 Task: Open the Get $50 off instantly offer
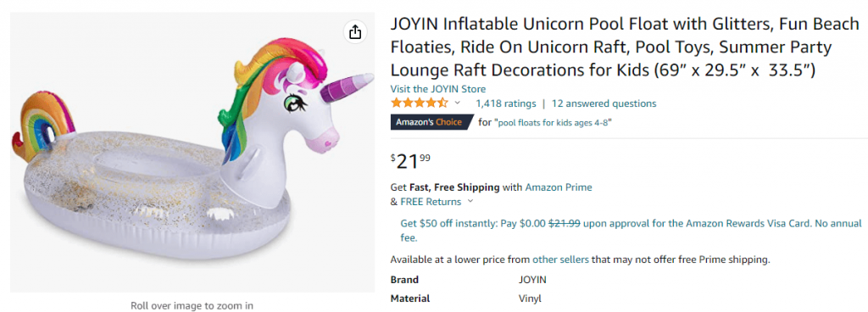[631, 231]
